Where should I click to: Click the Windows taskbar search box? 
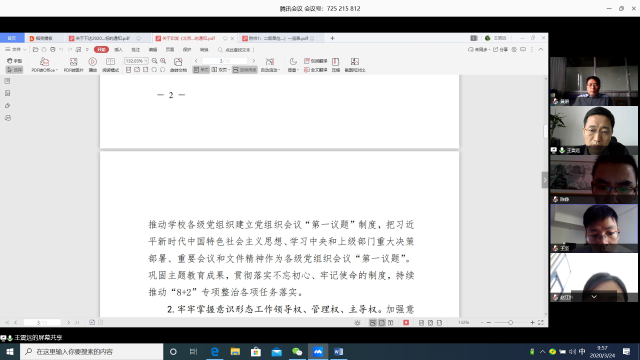91,351
